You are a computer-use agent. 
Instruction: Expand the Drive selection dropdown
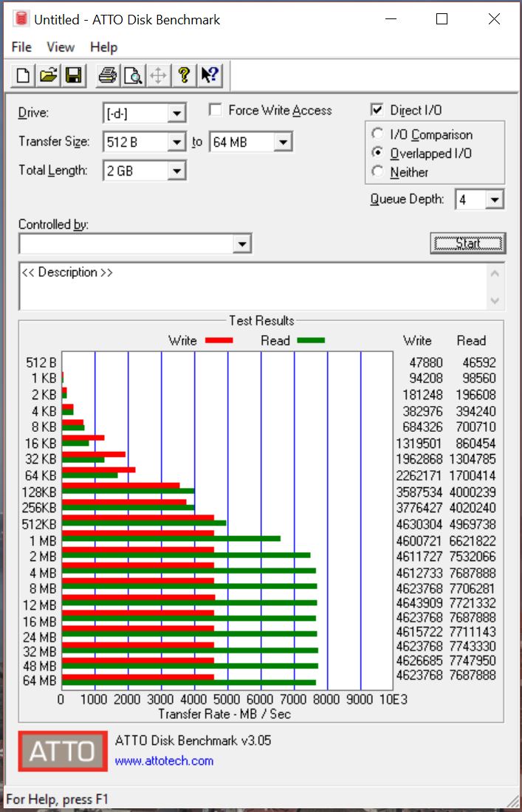click(176, 114)
